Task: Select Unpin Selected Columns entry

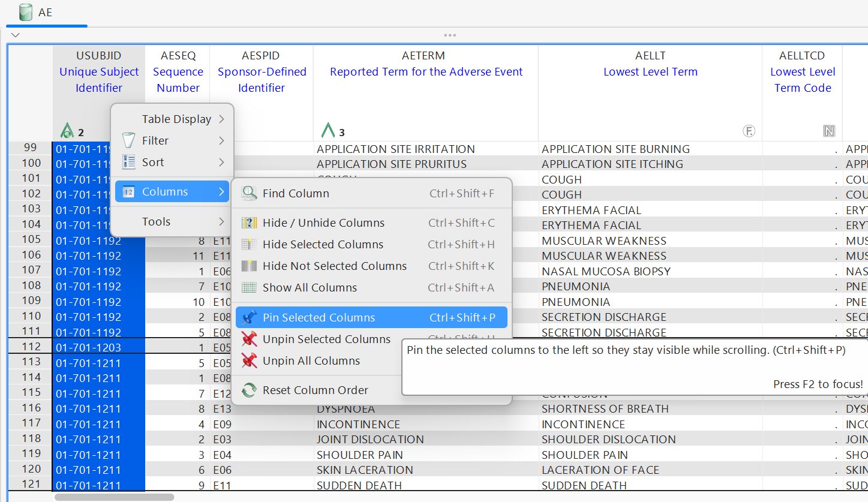Action: click(319, 339)
